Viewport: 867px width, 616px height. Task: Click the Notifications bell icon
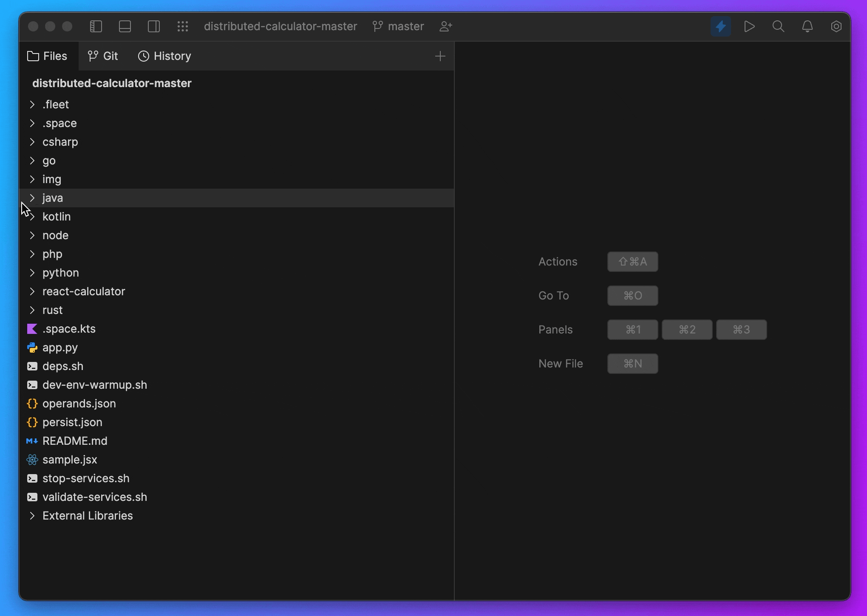point(807,26)
